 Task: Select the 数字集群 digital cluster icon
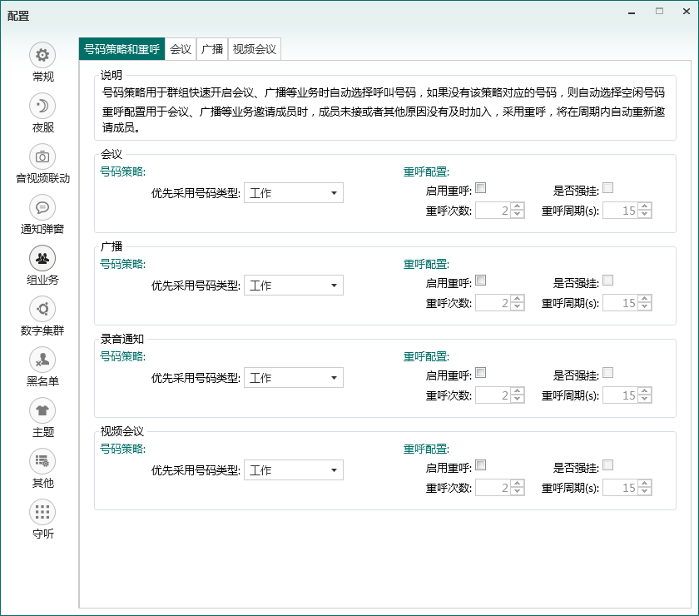42,309
